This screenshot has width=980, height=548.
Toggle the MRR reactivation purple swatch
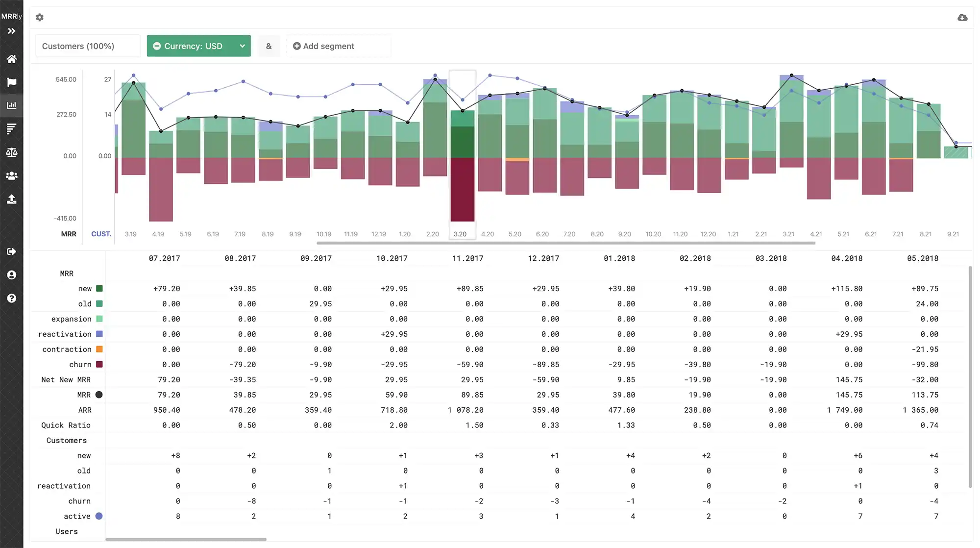[x=99, y=334]
